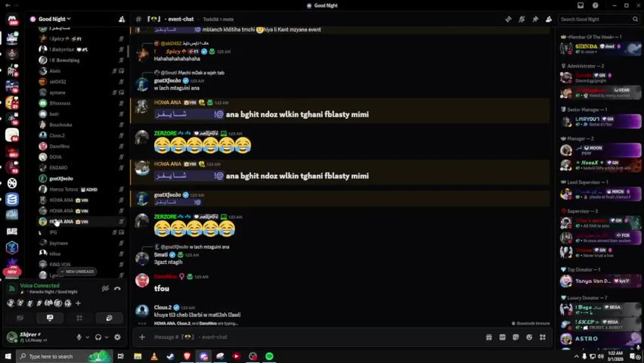Toggle headphone deafen in user panel
Screen dimensions: 644x363
point(98,337)
